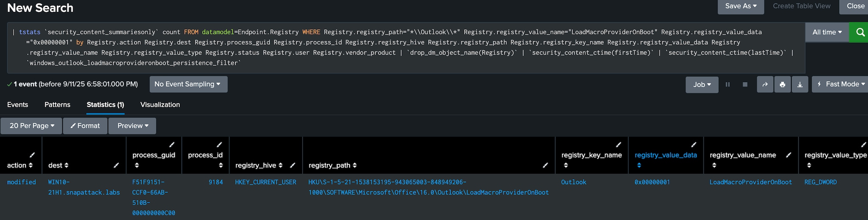
Task: Click the print results icon
Action: pyautogui.click(x=782, y=85)
